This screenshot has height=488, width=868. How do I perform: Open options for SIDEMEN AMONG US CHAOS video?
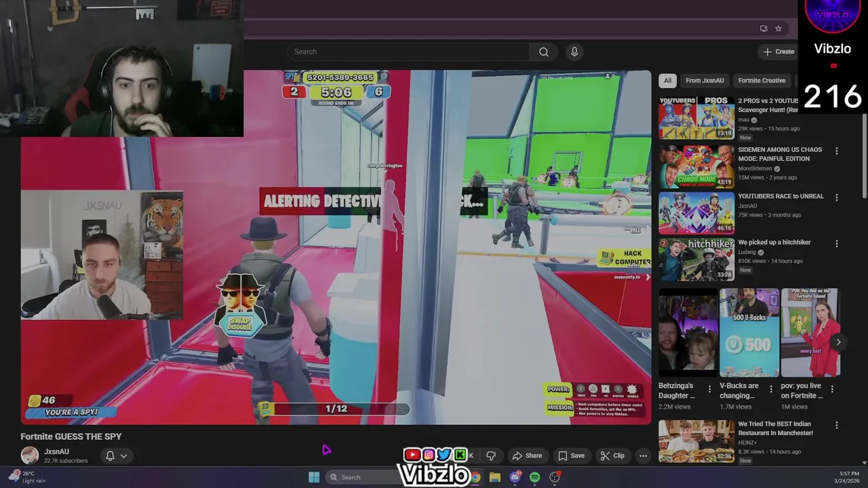(836, 151)
